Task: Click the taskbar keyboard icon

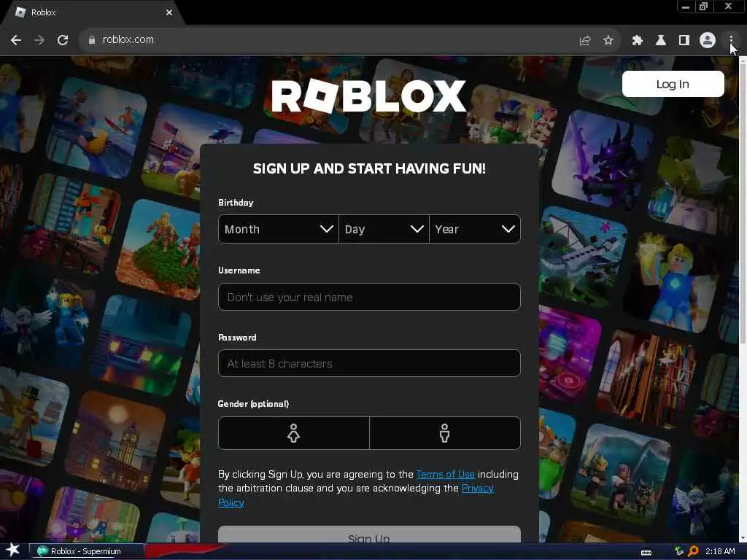Action: (646, 552)
